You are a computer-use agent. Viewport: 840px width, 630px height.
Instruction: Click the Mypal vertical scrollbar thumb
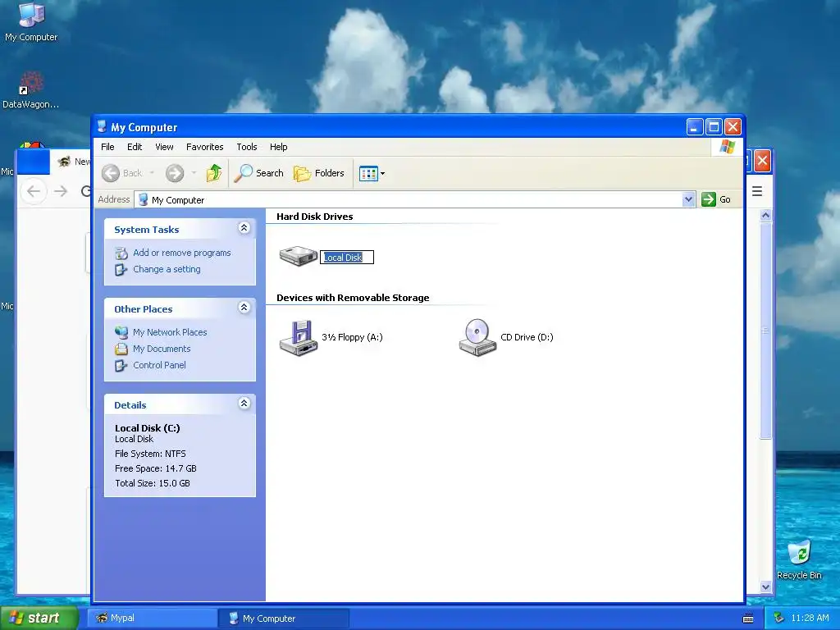click(766, 331)
